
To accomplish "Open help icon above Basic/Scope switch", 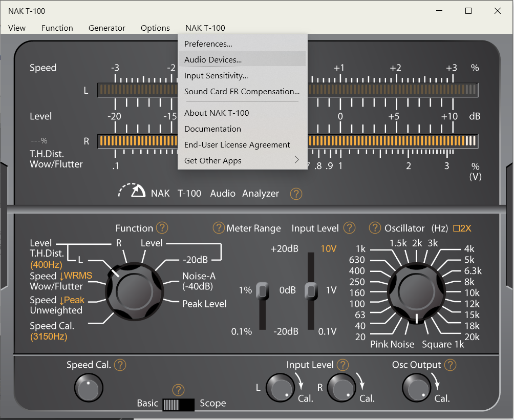I will [178, 390].
